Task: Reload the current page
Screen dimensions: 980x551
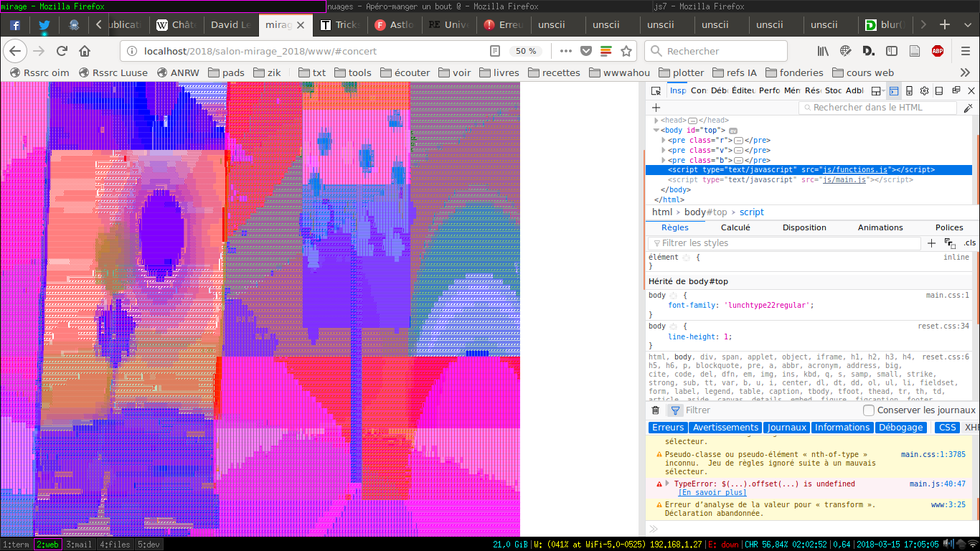Action: [62, 51]
